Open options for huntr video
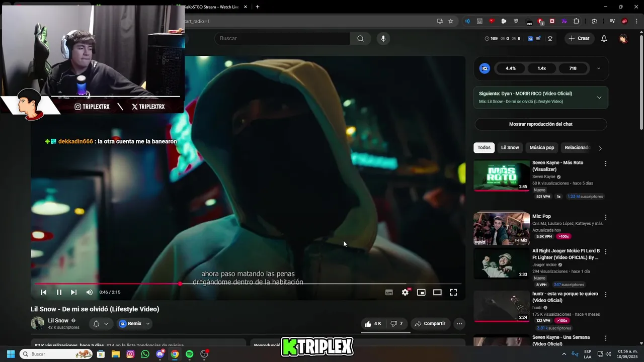Screen dimensions: 644x362 coord(606,295)
